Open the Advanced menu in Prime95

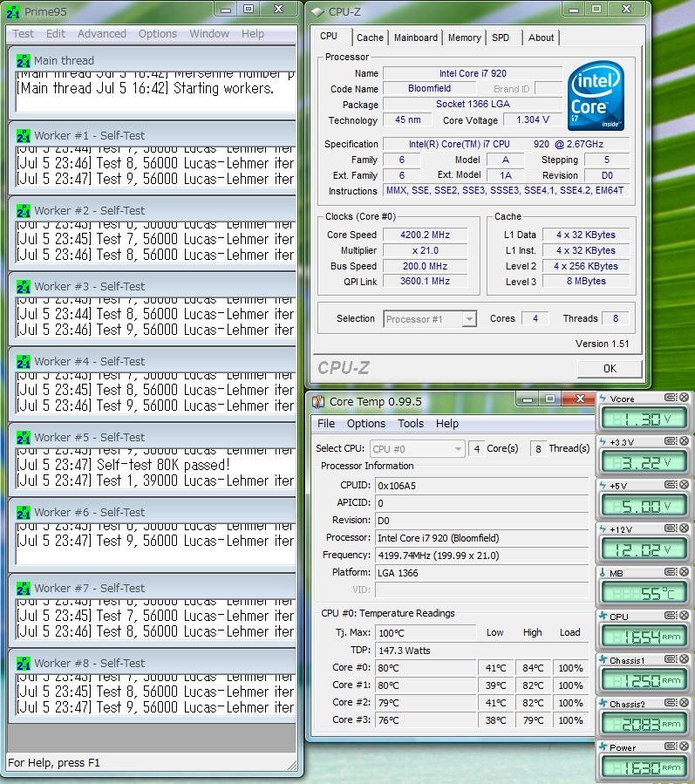point(102,34)
